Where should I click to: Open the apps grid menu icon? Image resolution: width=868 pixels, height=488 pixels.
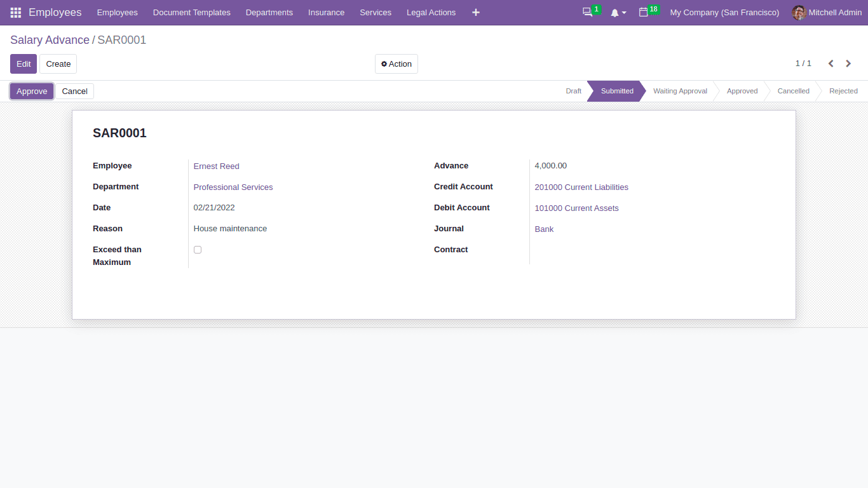pyautogui.click(x=15, y=12)
